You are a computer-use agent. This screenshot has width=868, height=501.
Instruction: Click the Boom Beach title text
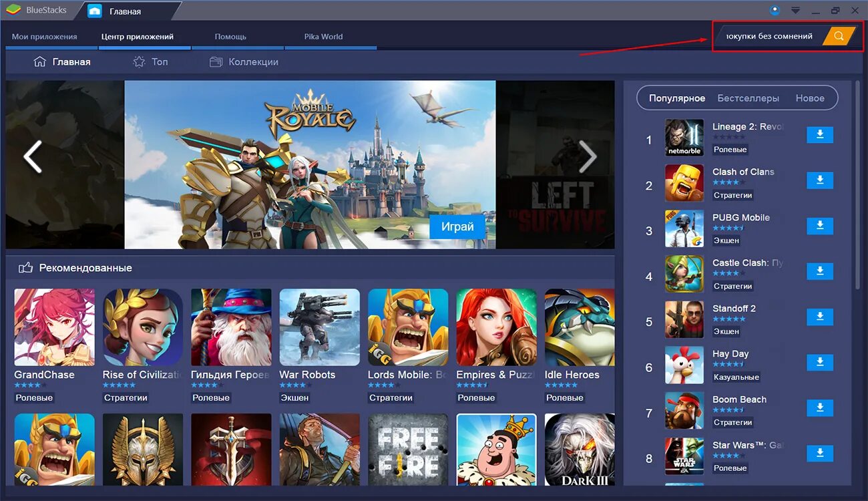tap(739, 399)
